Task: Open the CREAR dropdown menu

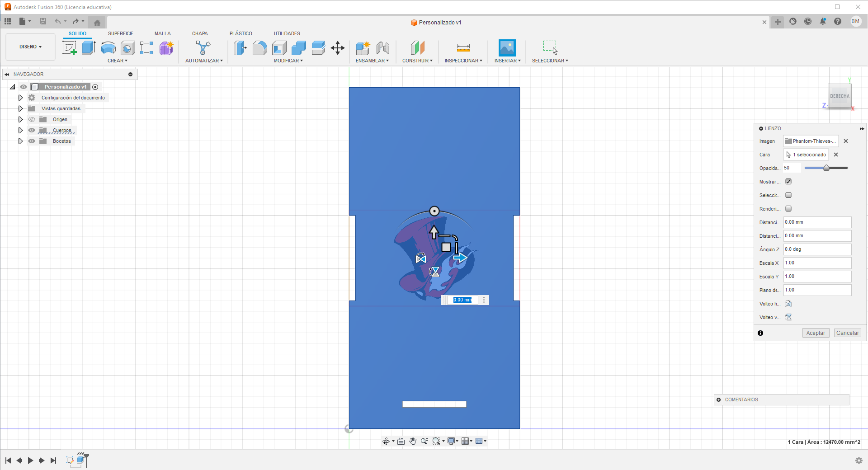Action: point(118,61)
